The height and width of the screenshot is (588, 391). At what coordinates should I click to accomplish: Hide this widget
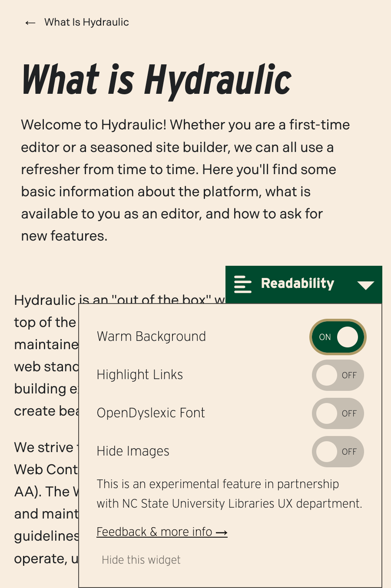point(141,560)
